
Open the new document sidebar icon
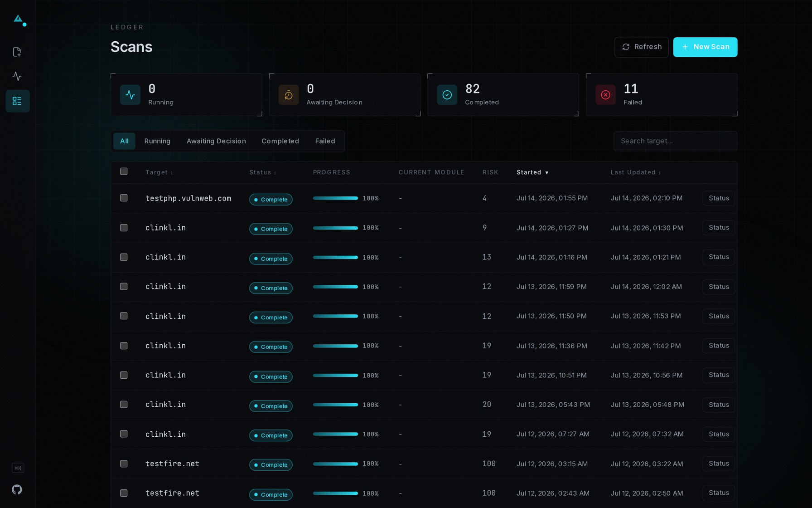point(17,52)
